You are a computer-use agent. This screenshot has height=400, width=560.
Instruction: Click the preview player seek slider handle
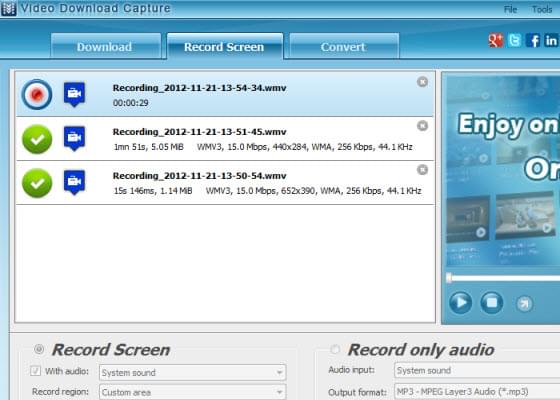(449, 278)
